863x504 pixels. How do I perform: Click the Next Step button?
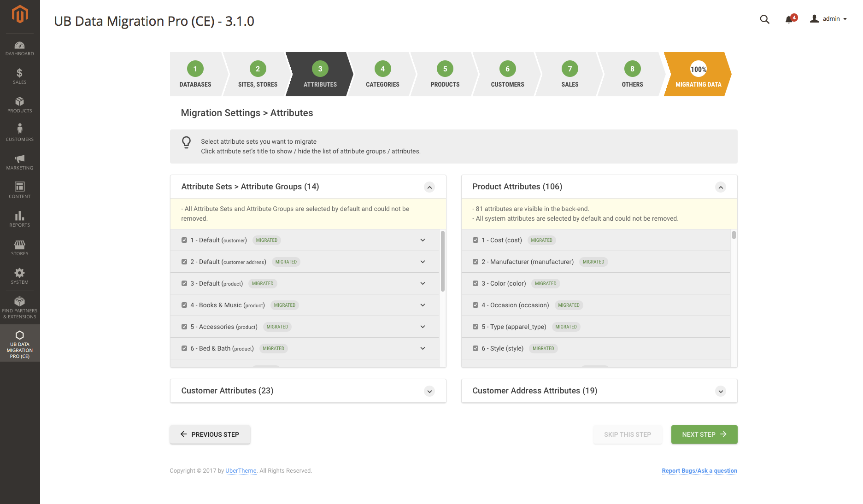point(704,434)
